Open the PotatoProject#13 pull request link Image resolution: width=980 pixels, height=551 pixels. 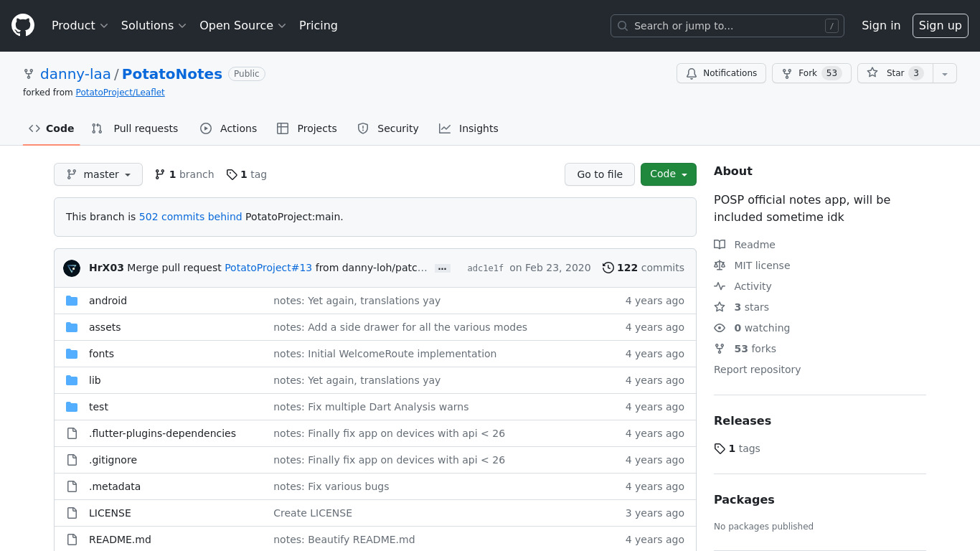point(268,268)
